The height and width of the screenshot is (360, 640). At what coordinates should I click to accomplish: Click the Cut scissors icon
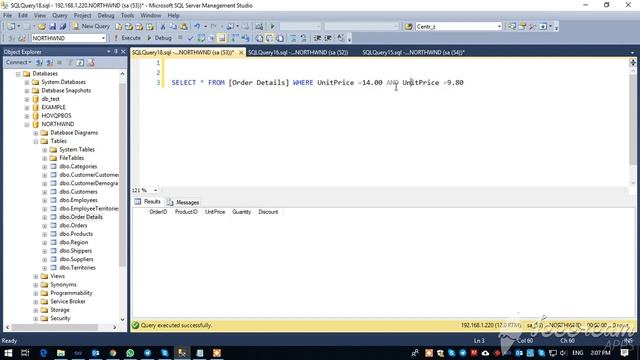pyautogui.click(x=162, y=27)
